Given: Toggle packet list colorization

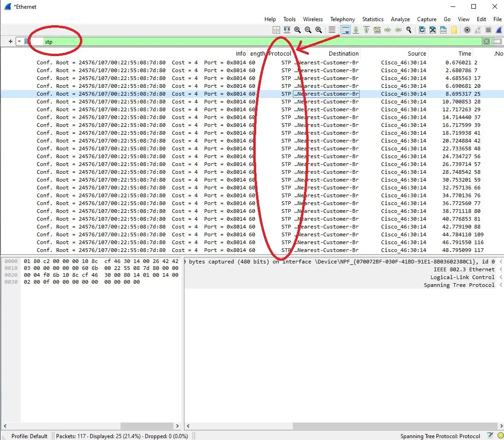Looking at the screenshot, I should click(332, 30).
